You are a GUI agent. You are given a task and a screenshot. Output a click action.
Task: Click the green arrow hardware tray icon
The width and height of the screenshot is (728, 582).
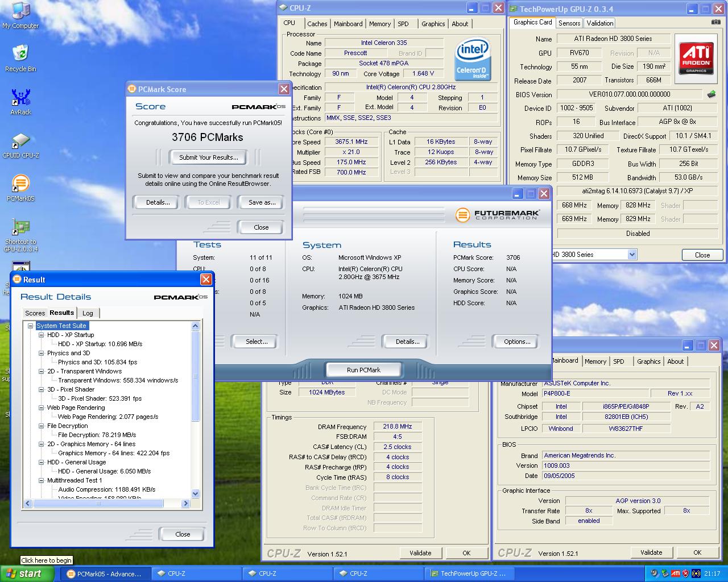point(665,573)
